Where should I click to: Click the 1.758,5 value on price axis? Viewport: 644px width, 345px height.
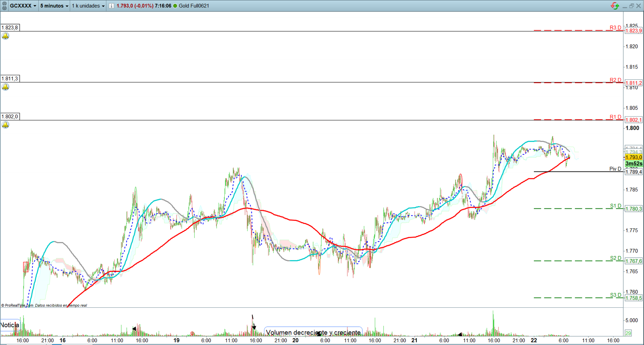click(x=634, y=298)
